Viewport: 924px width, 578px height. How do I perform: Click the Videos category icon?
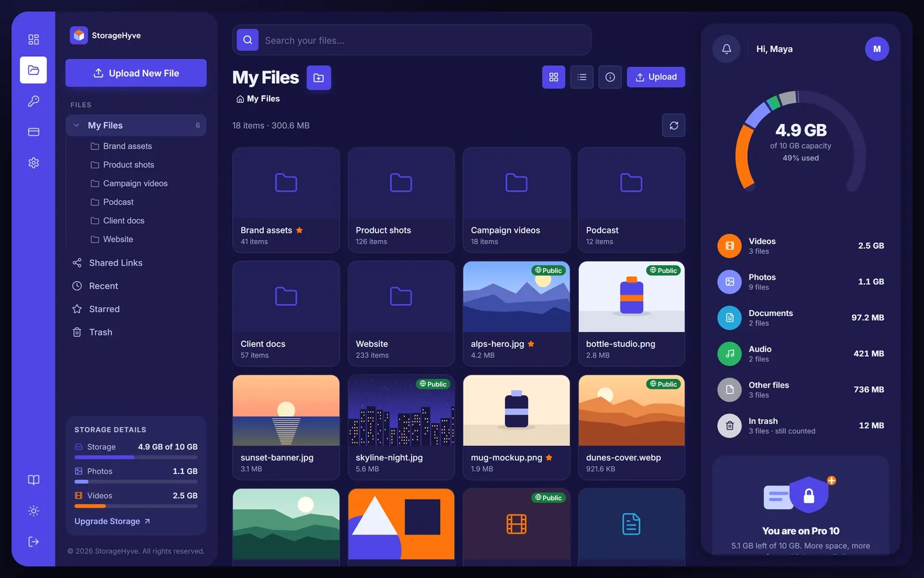tap(729, 246)
